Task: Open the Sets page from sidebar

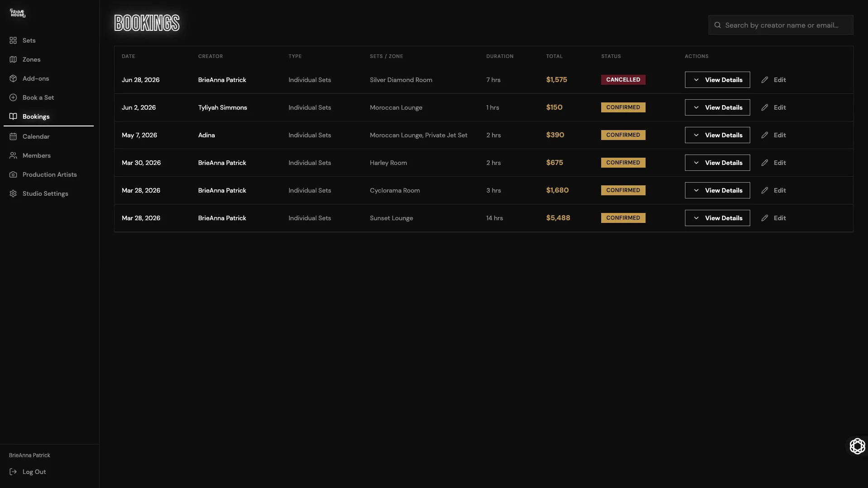Action: 48,40
